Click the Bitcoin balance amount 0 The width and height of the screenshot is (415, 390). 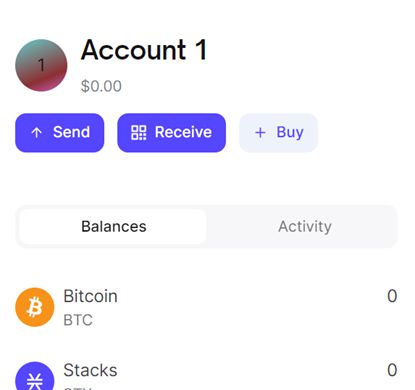point(392,296)
